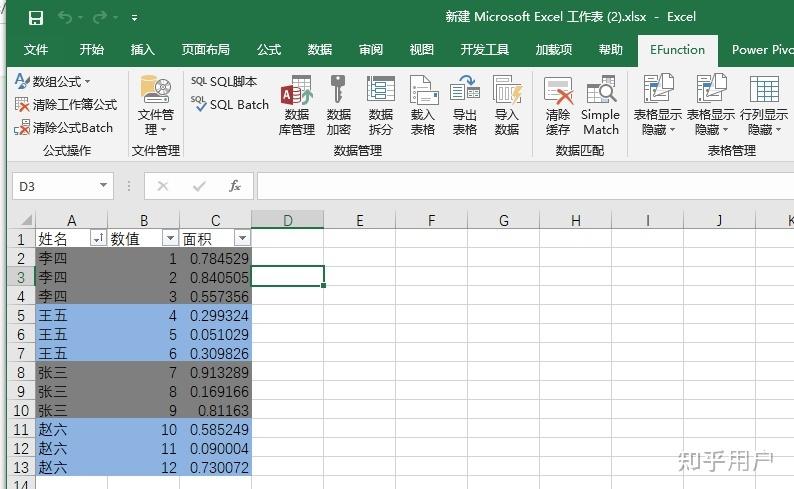Click cell containing 0.051029
Image resolution: width=794 pixels, height=489 pixels.
point(216,334)
